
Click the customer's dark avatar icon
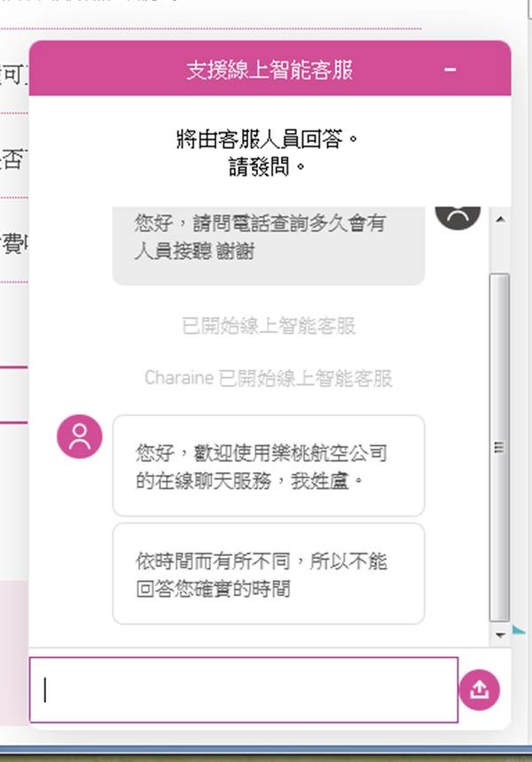pos(458,217)
